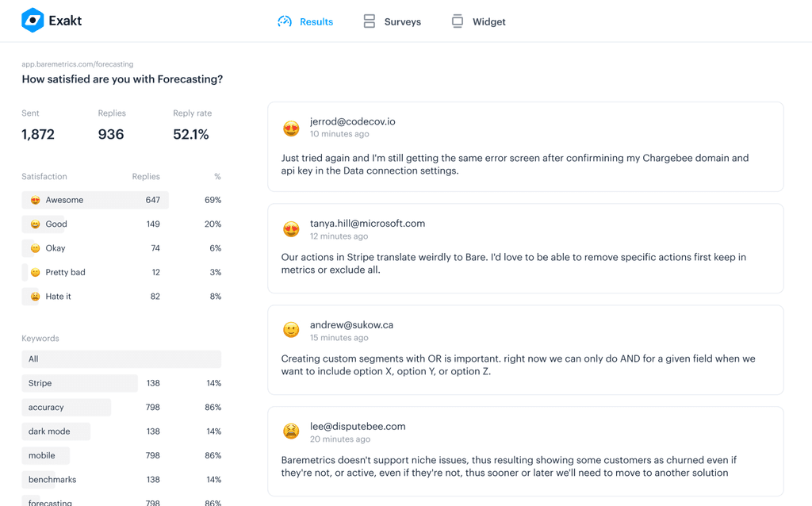Screen dimensions: 812x506
Task: Click the heart-eyes emoji beside tanya.hill@microsoft.com
Action: [291, 229]
